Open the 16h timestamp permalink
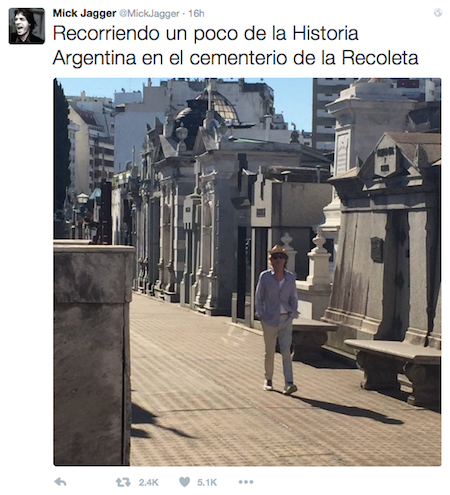The width and height of the screenshot is (450, 495). coord(196,14)
